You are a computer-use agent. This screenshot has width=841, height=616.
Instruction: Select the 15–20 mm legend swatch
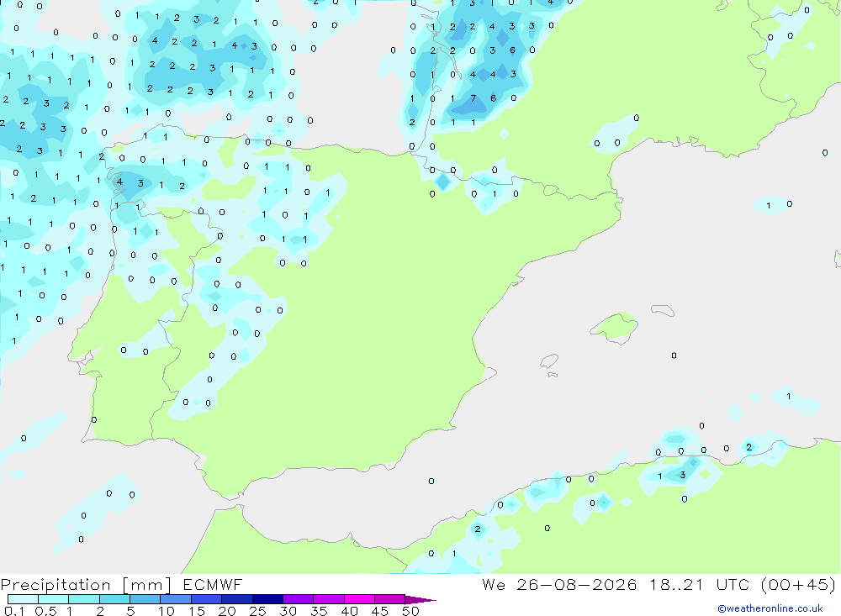(206, 599)
